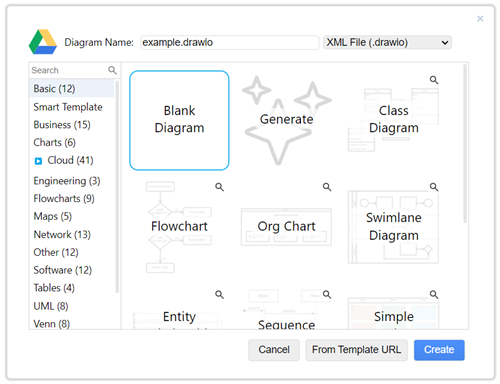Click the From Template URL button

356,350
